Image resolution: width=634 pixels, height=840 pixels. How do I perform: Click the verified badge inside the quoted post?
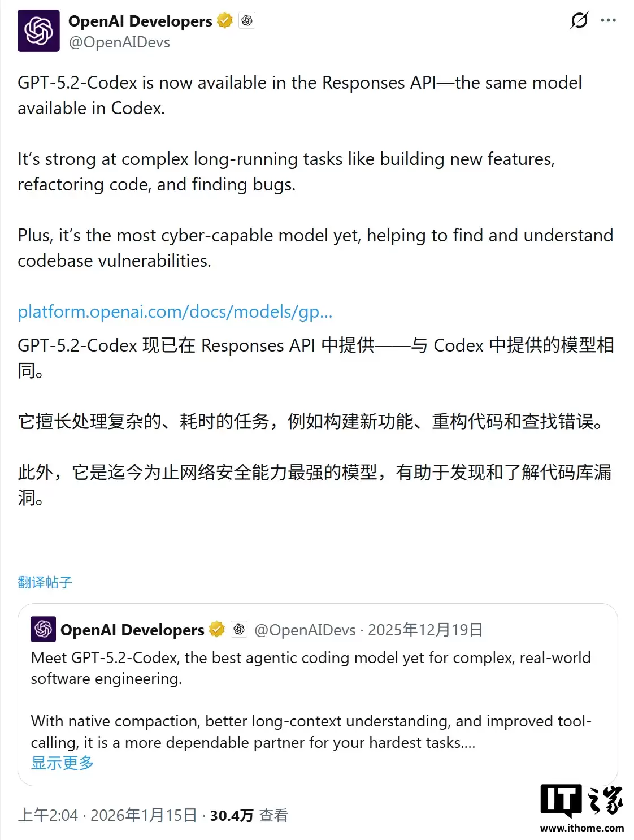(217, 628)
